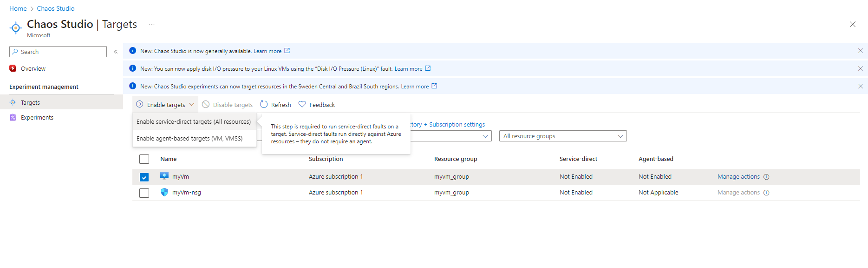Click the Refresh icon in the toolbar
The height and width of the screenshot is (268, 868).
point(264,105)
